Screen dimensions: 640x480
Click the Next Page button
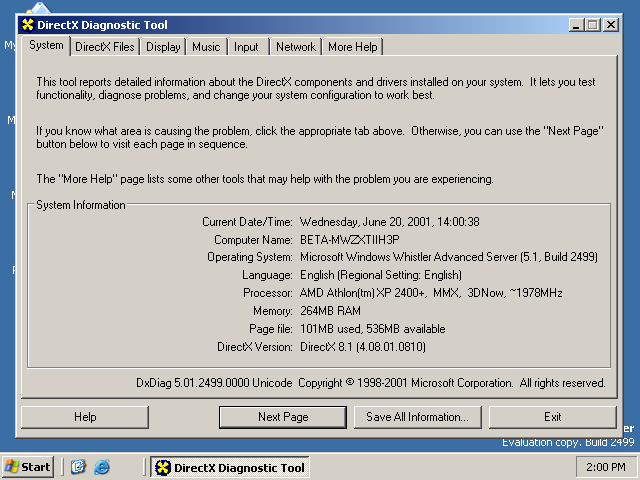[283, 417]
